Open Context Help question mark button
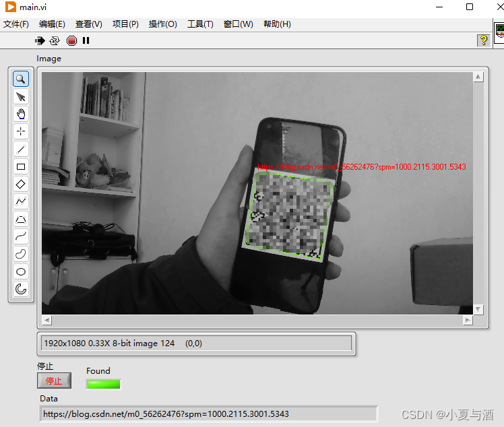Image resolution: width=504 pixels, height=427 pixels. (483, 40)
